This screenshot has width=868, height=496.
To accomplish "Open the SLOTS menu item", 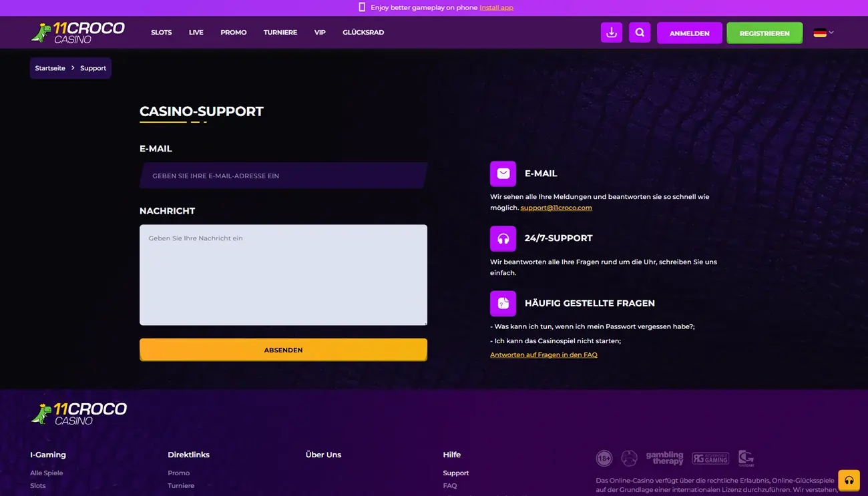I will (x=161, y=32).
